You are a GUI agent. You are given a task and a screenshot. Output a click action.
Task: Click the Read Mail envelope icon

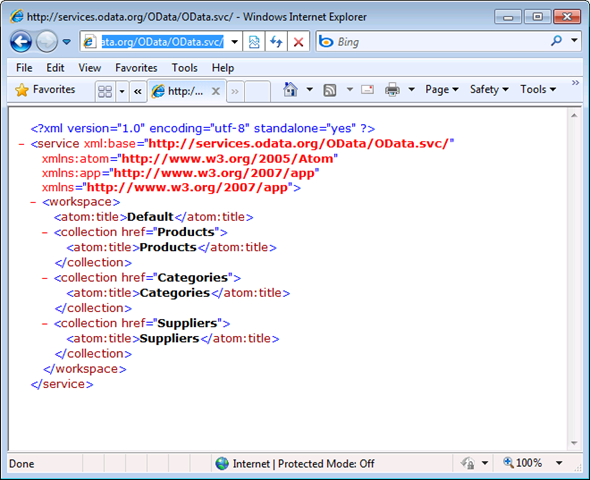367,90
